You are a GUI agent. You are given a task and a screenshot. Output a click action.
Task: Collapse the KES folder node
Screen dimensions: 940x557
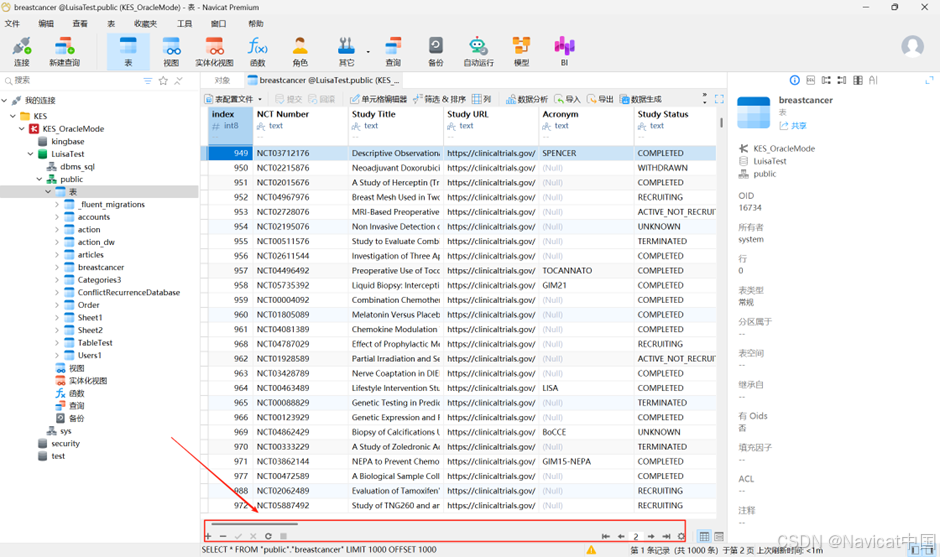point(13,116)
